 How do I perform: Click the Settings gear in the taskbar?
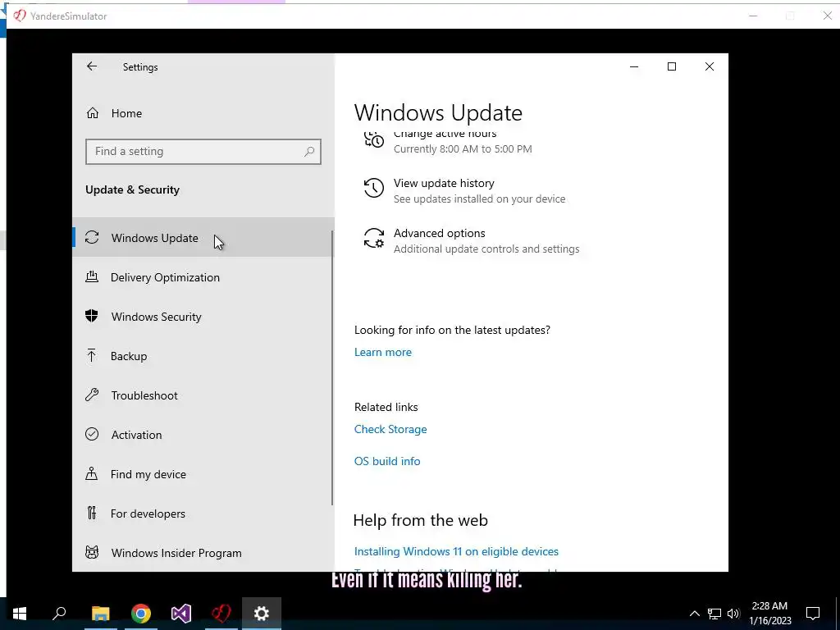point(262,614)
